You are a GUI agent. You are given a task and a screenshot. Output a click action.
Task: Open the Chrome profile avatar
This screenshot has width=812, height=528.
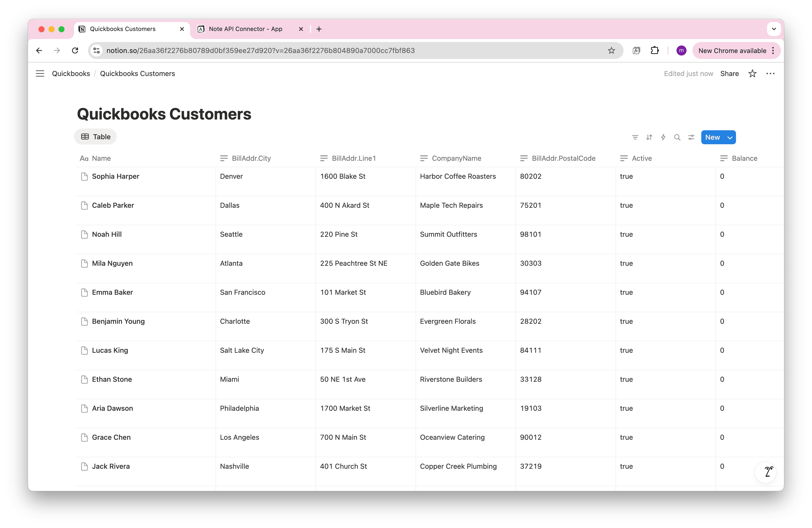(681, 50)
